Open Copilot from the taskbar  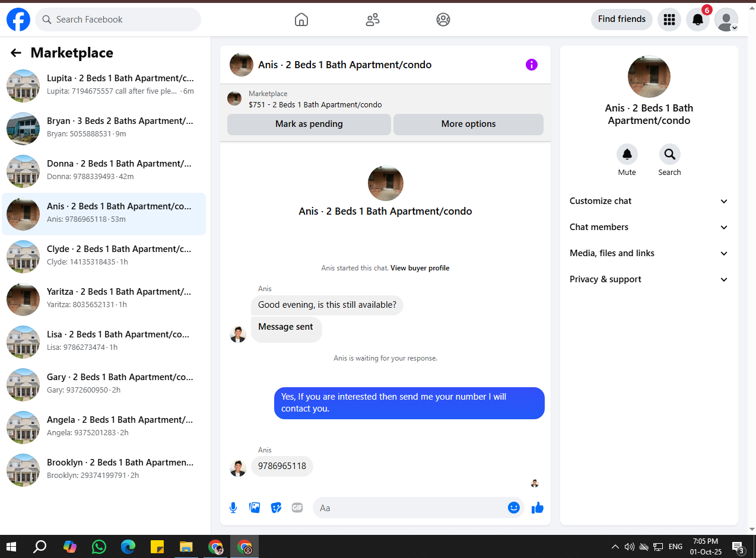pyautogui.click(x=70, y=547)
